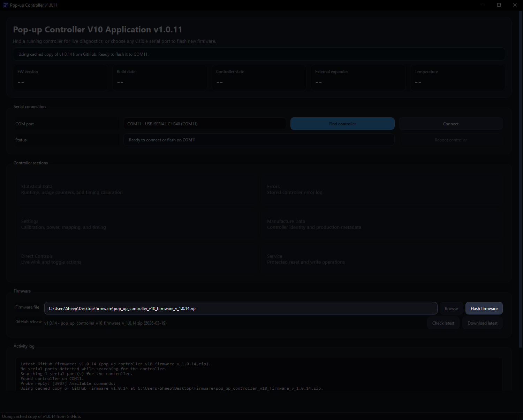523x420 pixels.
Task: Click the Temperature info card
Action: pyautogui.click(x=457, y=77)
